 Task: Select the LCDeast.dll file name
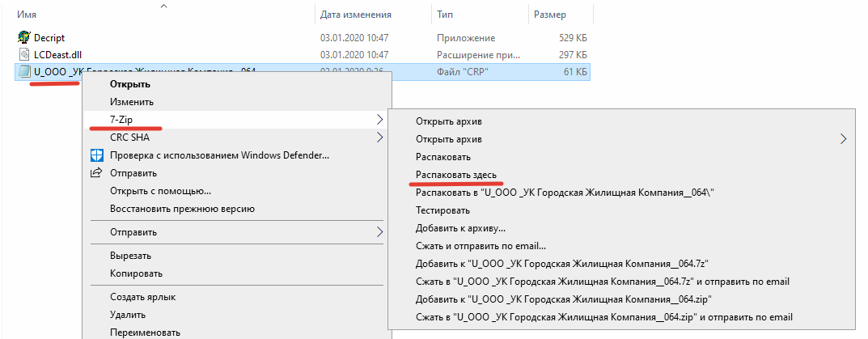(x=58, y=54)
